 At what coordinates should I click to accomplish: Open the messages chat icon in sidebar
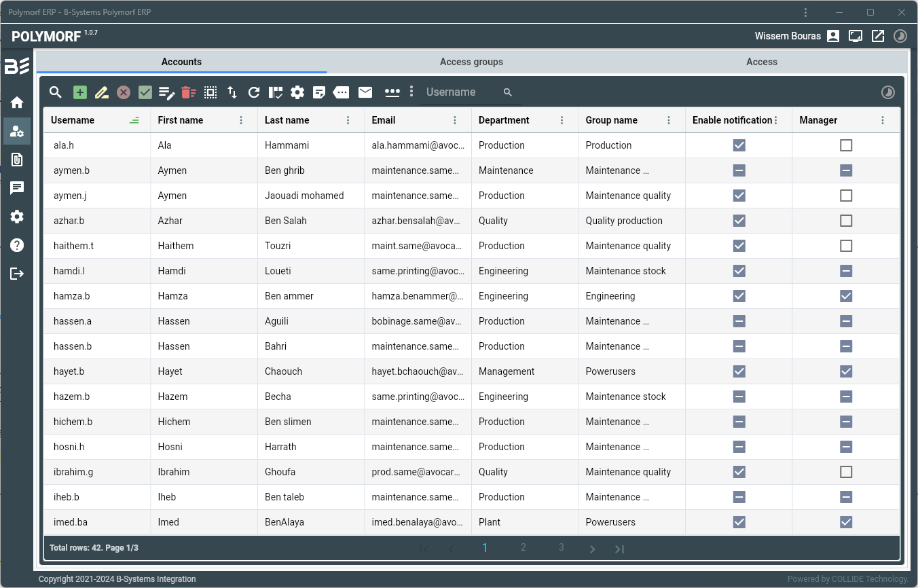pyautogui.click(x=17, y=188)
